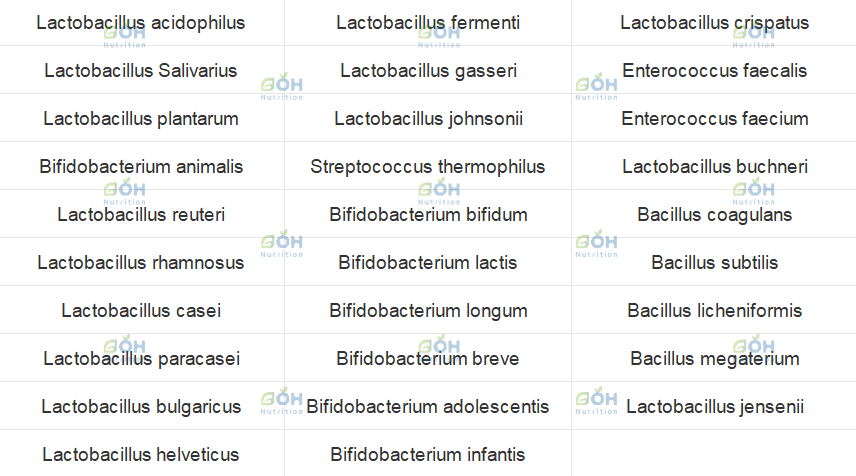Click the Lactobacillus crispatus cell
The width and height of the screenshot is (856, 476).
pyautogui.click(x=714, y=23)
